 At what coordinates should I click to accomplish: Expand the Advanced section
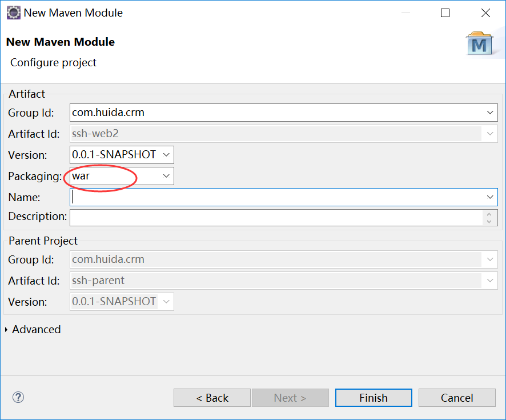tap(7, 330)
